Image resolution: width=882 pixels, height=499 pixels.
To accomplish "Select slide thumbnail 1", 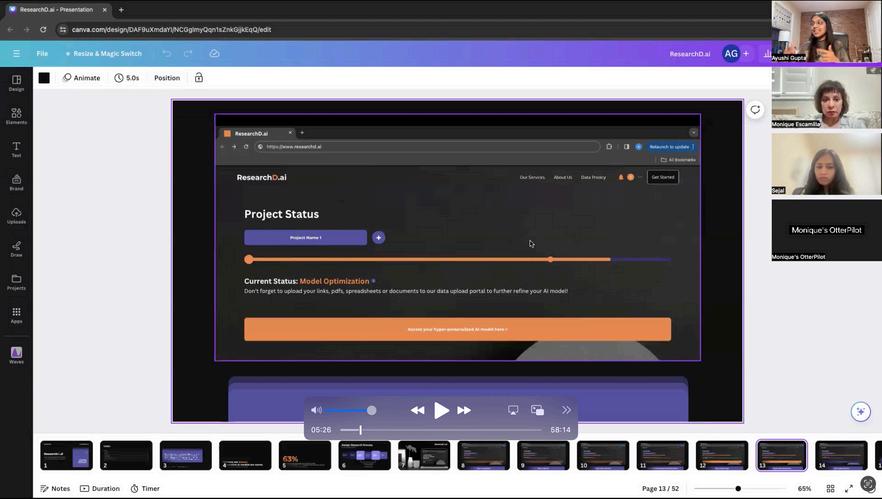I will click(x=66, y=455).
